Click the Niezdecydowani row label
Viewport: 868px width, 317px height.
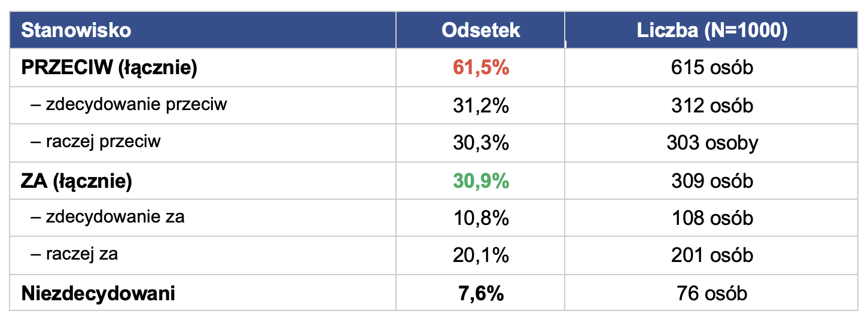pos(98,294)
